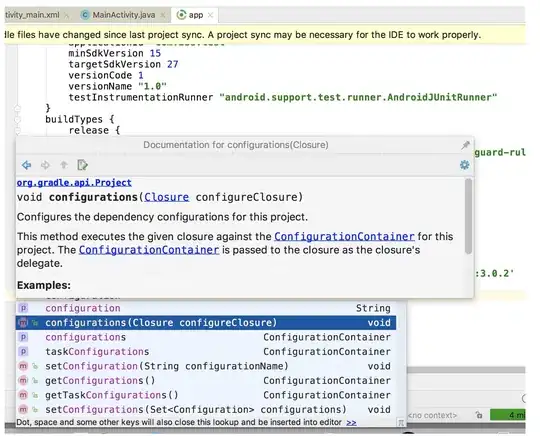The width and height of the screenshot is (540, 436).
Task: Select the taskConfigurations completion
Action: coord(206,352)
